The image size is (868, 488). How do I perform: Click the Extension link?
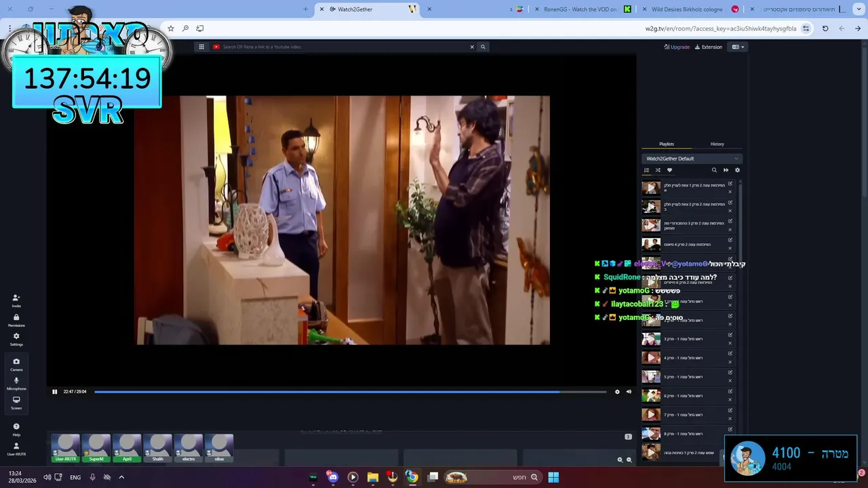click(x=709, y=47)
